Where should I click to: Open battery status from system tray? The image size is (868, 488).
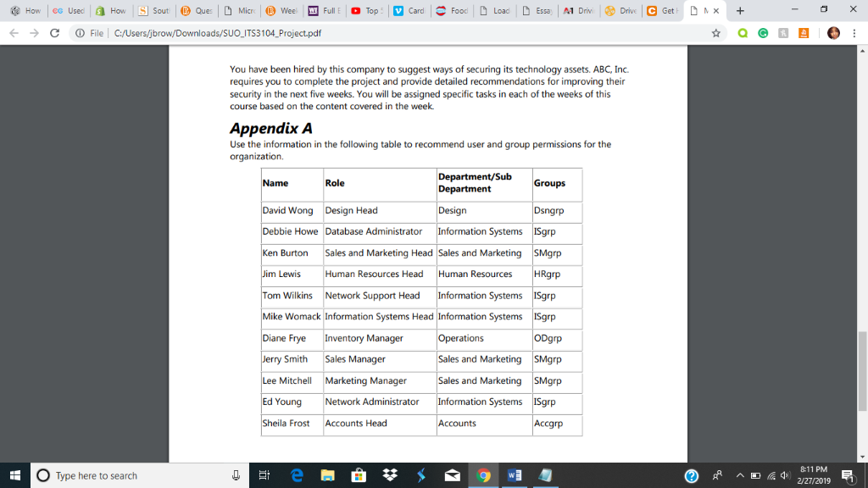click(x=757, y=475)
